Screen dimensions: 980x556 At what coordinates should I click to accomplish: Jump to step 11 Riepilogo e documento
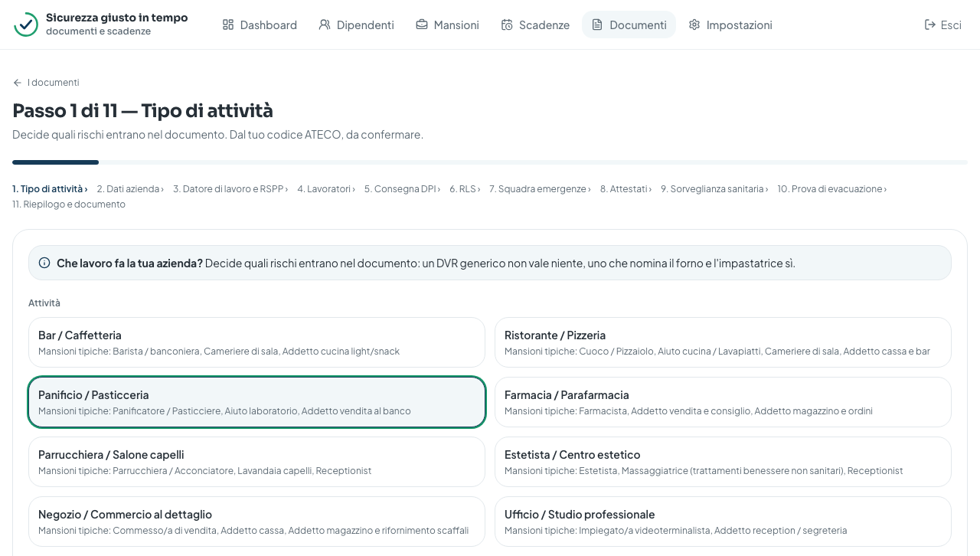tap(69, 204)
